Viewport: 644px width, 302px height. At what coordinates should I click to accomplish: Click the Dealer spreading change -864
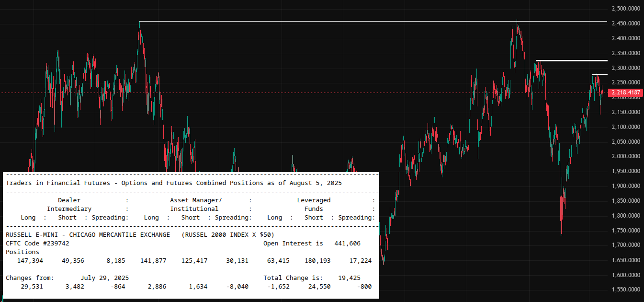point(117,286)
